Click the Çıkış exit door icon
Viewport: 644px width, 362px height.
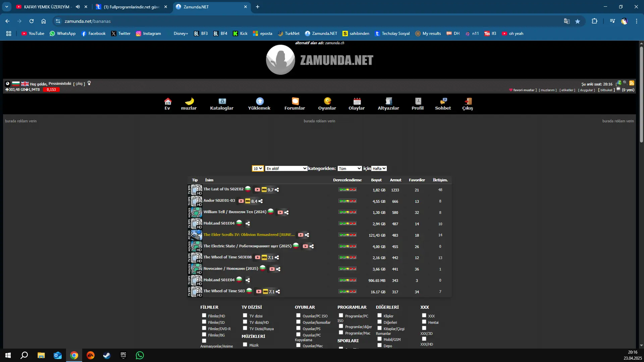468,101
